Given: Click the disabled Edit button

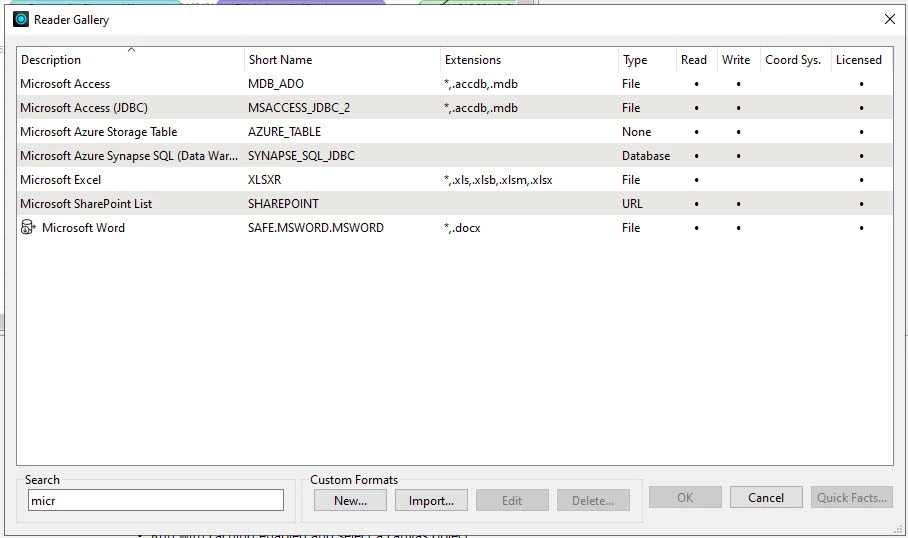Looking at the screenshot, I should pos(512,500).
